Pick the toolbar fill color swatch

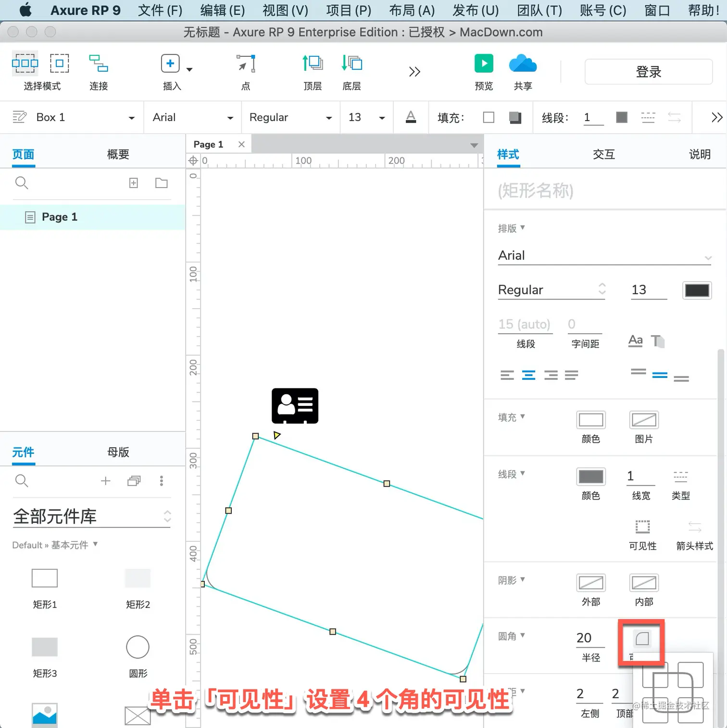tap(489, 117)
